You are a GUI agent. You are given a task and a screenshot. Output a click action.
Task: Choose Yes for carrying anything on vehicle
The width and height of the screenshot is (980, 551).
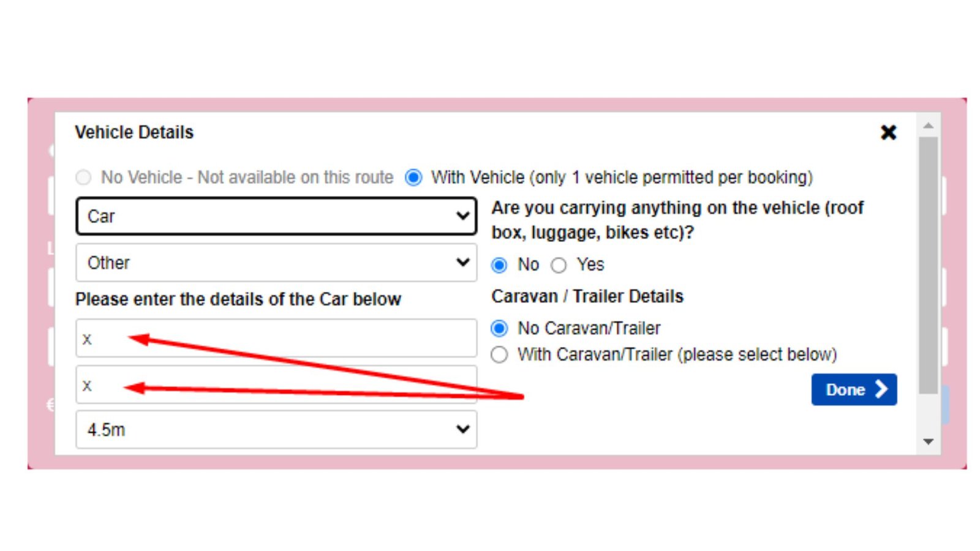point(559,265)
